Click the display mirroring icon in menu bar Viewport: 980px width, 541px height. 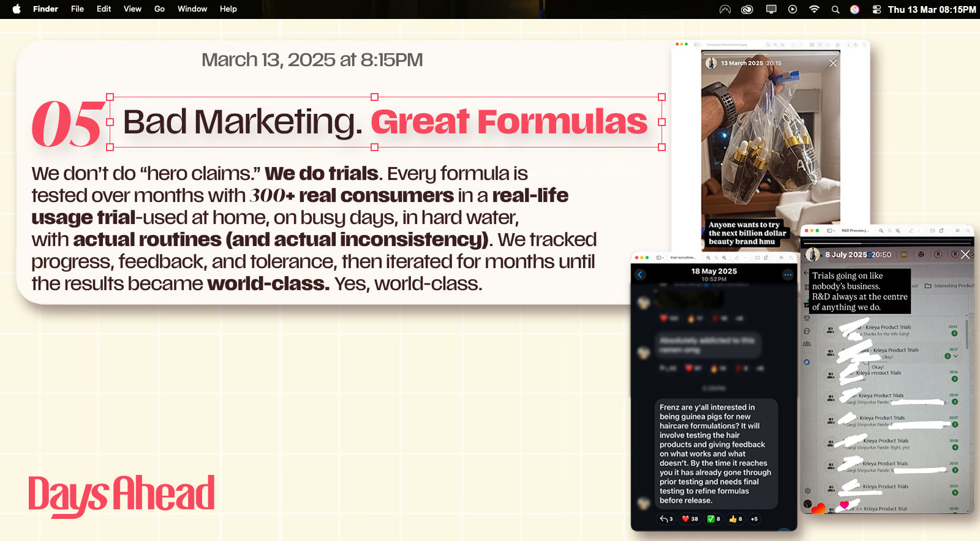coord(771,9)
